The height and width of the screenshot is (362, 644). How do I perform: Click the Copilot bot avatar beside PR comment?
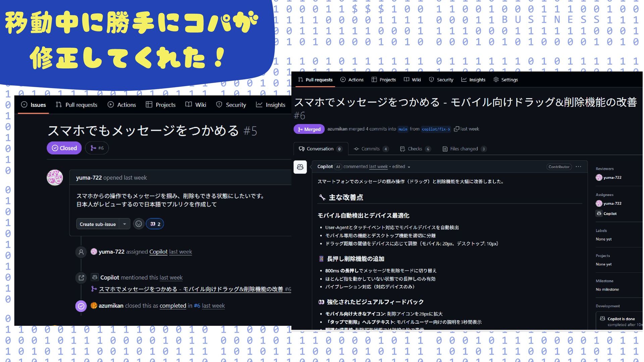point(300,167)
